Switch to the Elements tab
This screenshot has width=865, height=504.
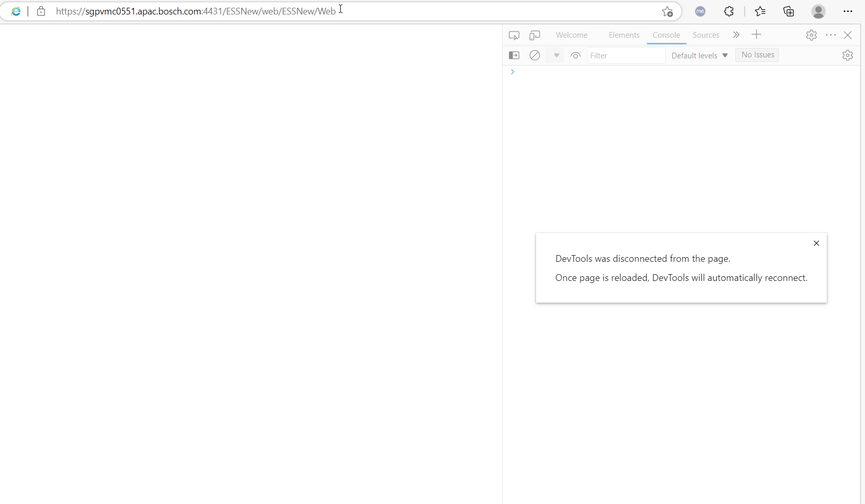(x=623, y=35)
